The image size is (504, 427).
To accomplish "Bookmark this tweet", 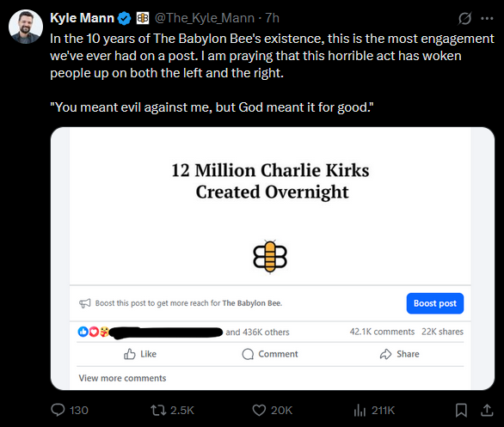I will pyautogui.click(x=461, y=410).
